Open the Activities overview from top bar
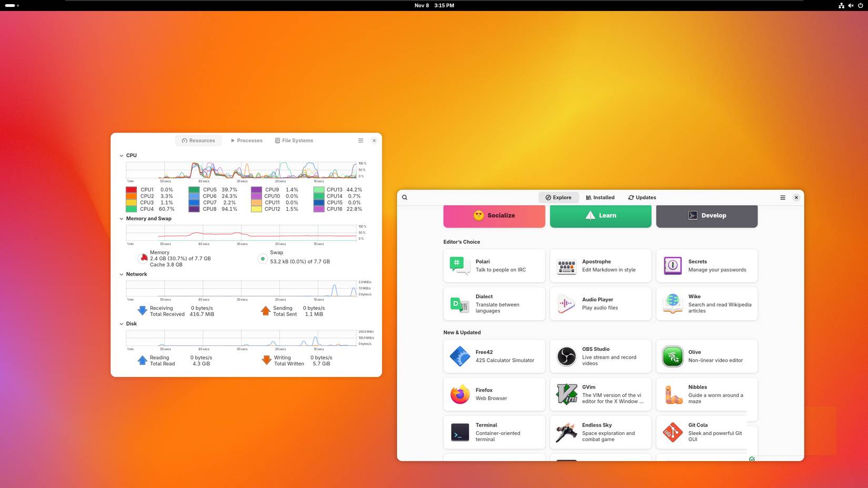The image size is (868, 488). point(12,5)
